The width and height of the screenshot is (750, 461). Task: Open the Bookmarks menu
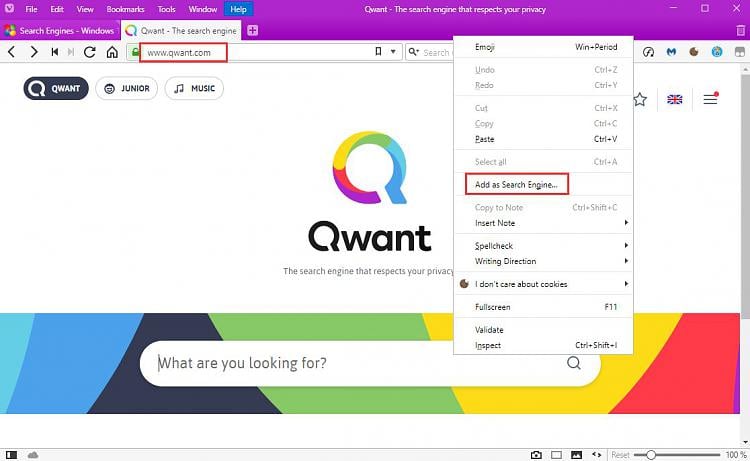click(x=125, y=9)
